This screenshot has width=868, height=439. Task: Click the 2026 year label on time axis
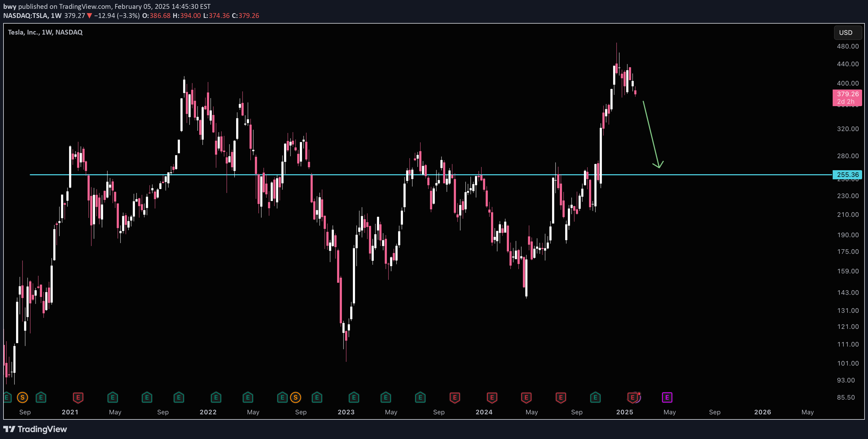point(763,412)
